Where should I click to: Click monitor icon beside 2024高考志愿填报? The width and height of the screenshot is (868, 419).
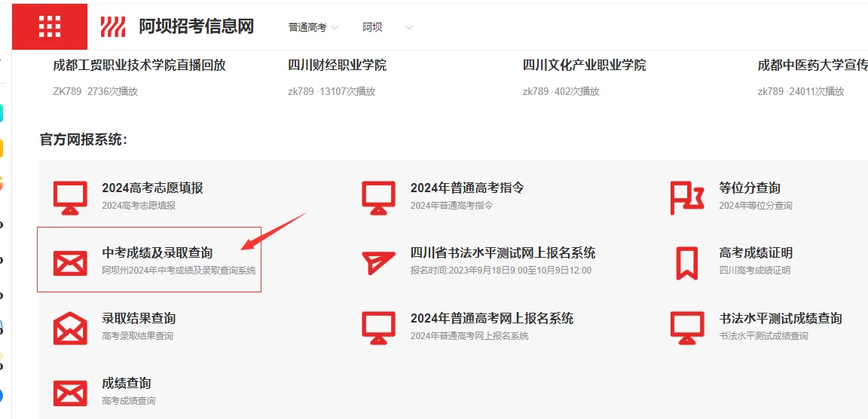(x=70, y=197)
